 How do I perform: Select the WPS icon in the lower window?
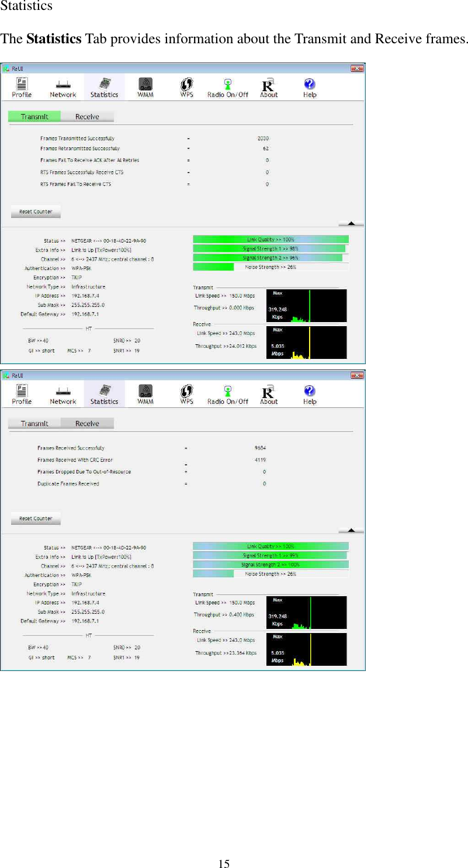[x=186, y=393]
